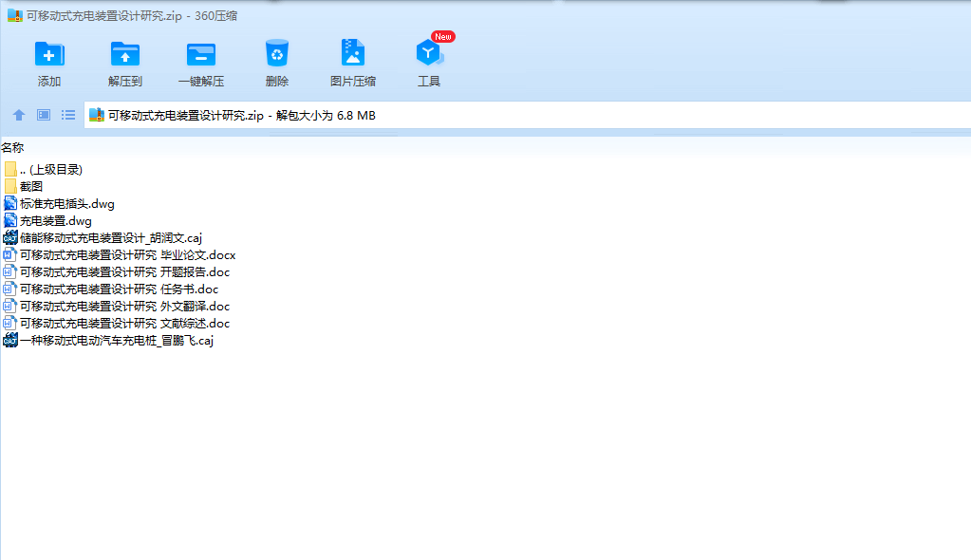Viewport: 971px width, 560px height.
Task: Click the 解压到 (Extract to) icon
Action: pyautogui.click(x=125, y=54)
